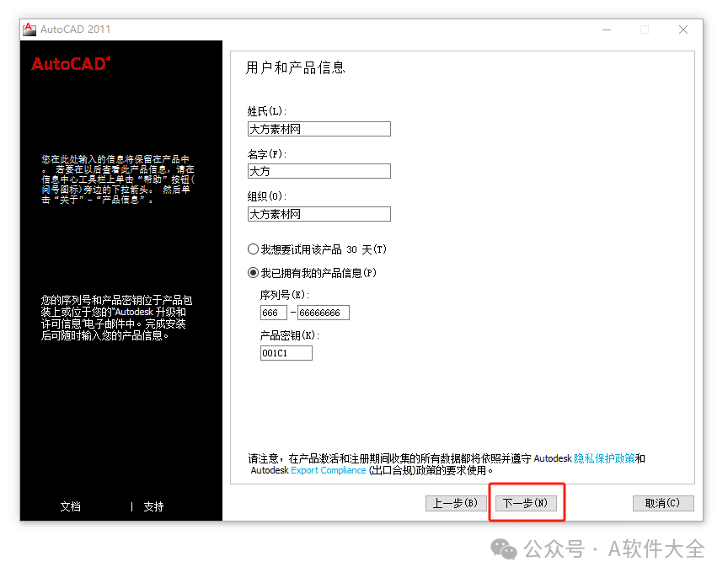Open the Export Compliance link
Viewport: 728px width, 578px height.
(329, 470)
